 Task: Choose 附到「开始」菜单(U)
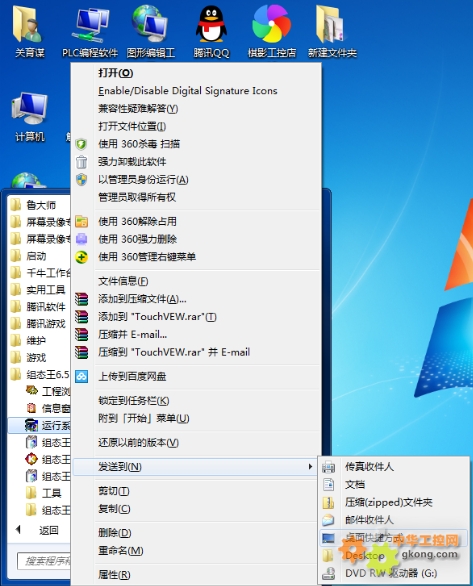pyautogui.click(x=143, y=419)
